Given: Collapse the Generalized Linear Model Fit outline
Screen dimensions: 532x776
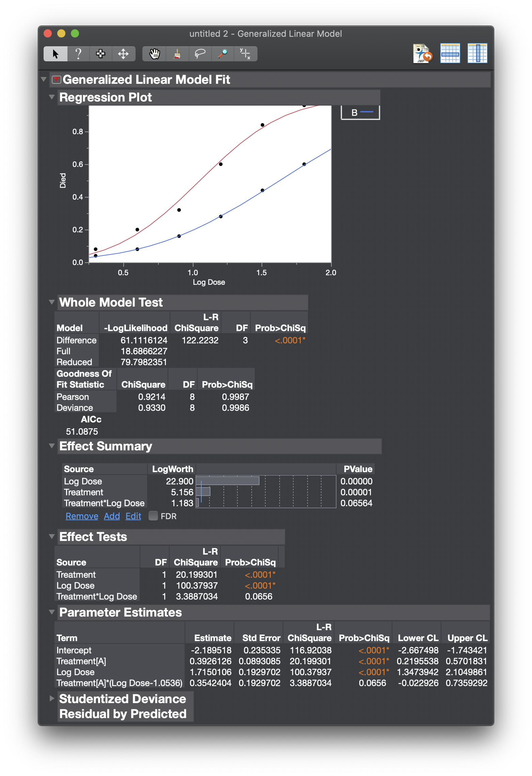Looking at the screenshot, I should tap(44, 79).
